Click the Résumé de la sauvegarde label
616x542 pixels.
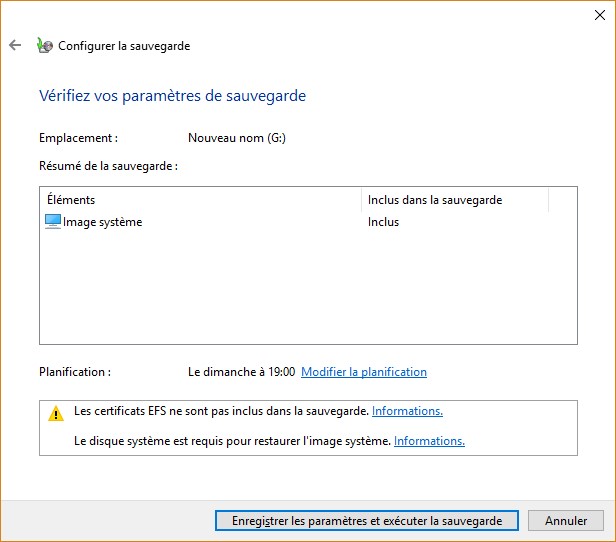(x=108, y=166)
